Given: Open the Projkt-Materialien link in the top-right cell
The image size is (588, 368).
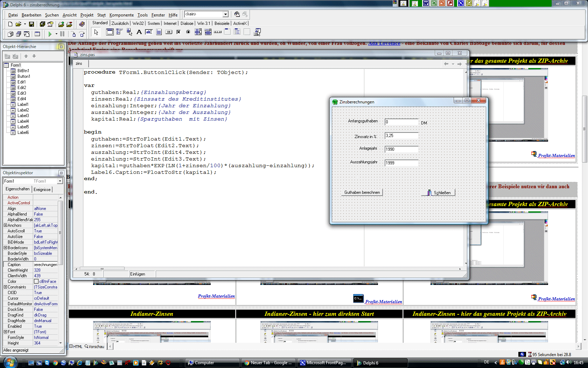Looking at the screenshot, I should [556, 156].
